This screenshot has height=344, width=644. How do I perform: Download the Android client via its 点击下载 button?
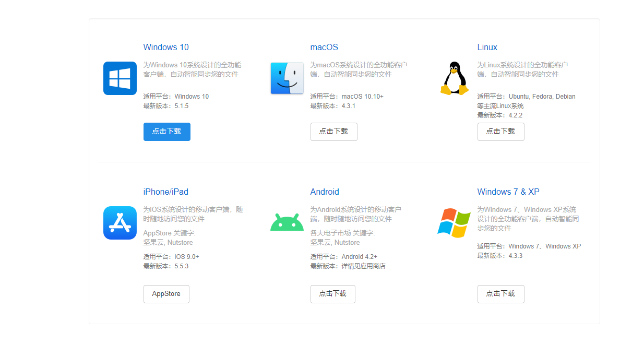(333, 294)
